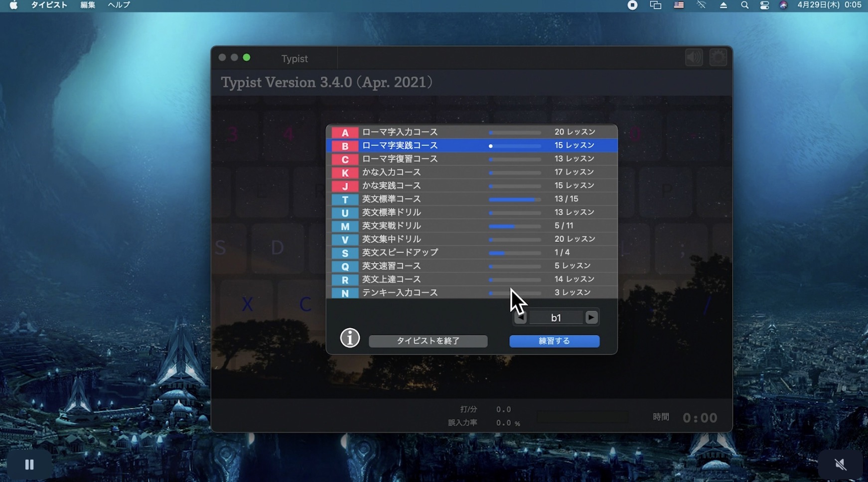This screenshot has height=482, width=868.
Task: Select the ローマ字入力コース row text
Action: tap(400, 132)
